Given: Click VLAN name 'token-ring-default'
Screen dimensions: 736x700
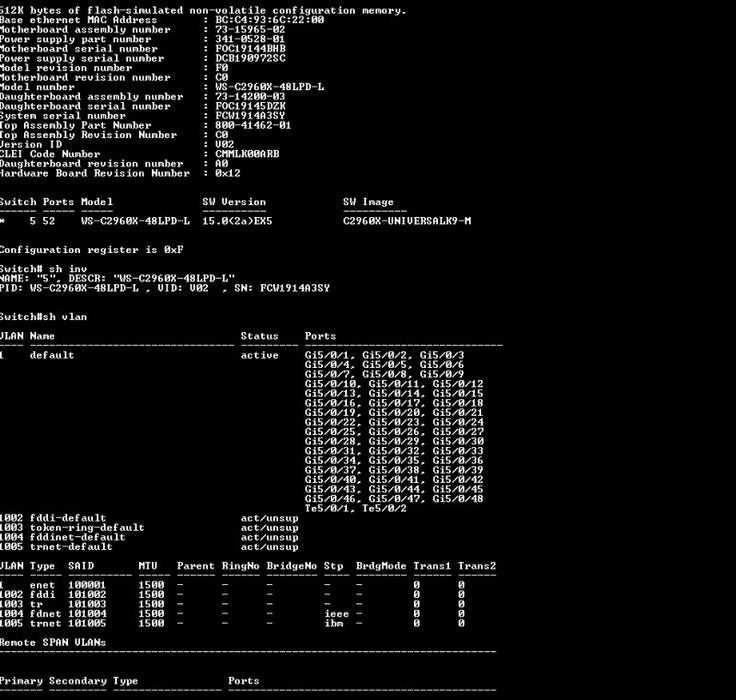Looking at the screenshot, I should [87, 528].
